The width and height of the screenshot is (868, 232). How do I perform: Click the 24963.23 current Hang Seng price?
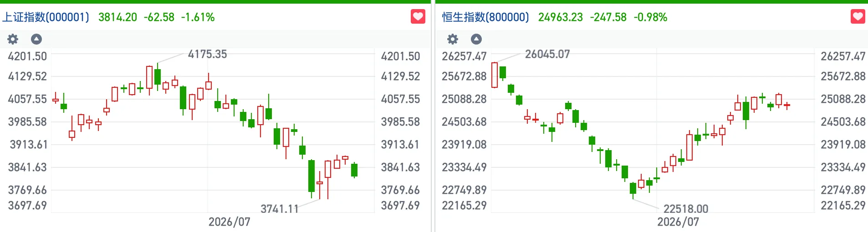pos(560,17)
